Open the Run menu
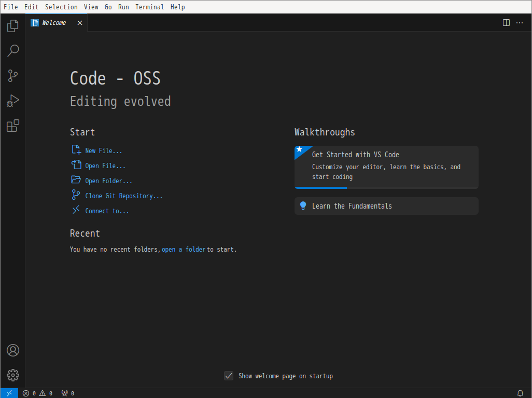The width and height of the screenshot is (532, 398). pyautogui.click(x=123, y=7)
